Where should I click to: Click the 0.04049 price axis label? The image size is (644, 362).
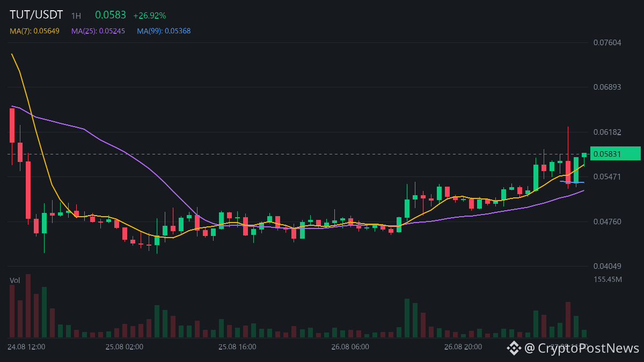(x=608, y=266)
